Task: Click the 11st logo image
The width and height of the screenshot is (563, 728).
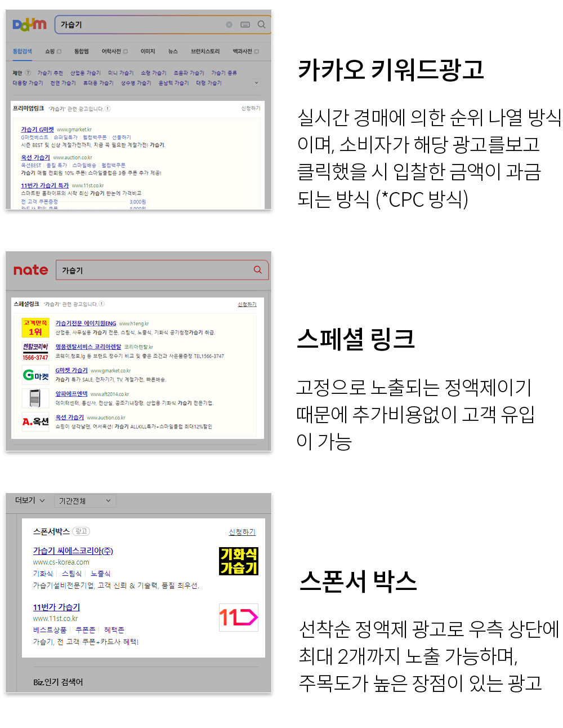Action: pos(239,618)
